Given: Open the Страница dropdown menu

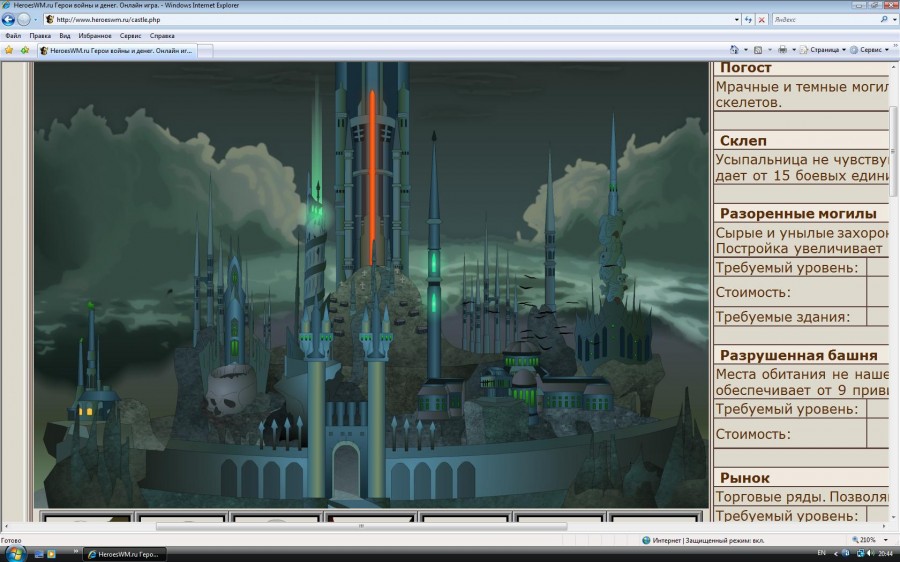Looking at the screenshot, I should tap(823, 50).
